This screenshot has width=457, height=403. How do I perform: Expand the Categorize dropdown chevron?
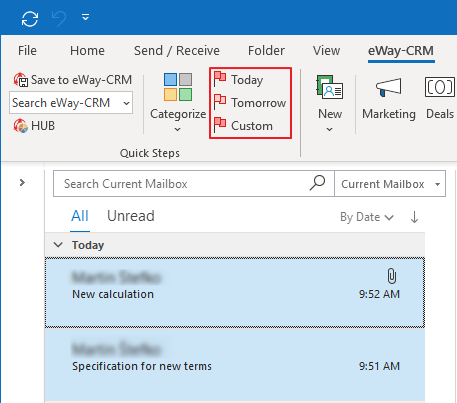coord(178,129)
